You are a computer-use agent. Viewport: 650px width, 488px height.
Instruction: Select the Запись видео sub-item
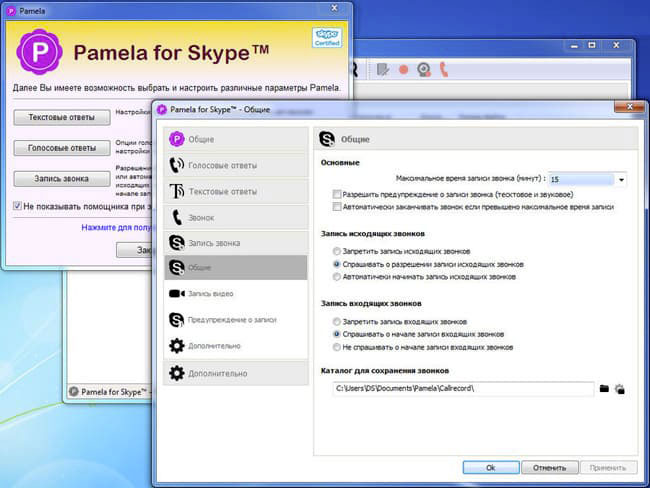236,294
